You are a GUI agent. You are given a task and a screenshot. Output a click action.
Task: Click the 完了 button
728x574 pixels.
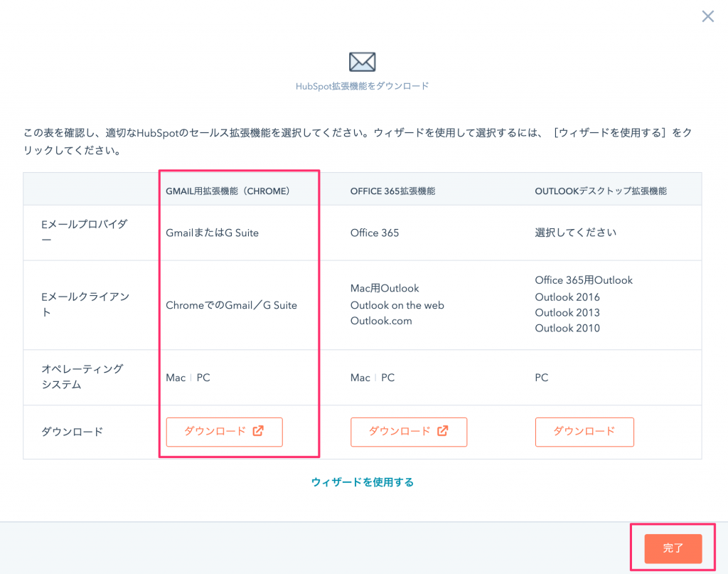673,548
